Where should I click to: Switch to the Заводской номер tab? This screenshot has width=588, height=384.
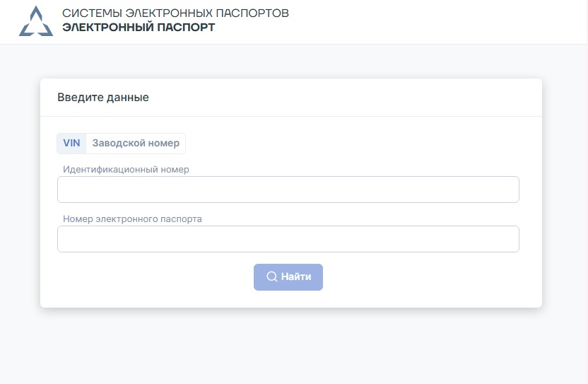click(136, 144)
